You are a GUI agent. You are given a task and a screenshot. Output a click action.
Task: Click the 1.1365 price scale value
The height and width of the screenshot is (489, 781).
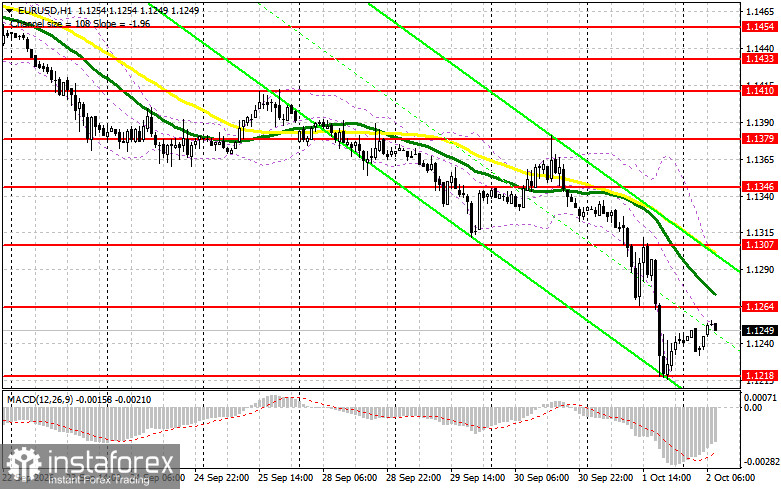[x=760, y=160]
